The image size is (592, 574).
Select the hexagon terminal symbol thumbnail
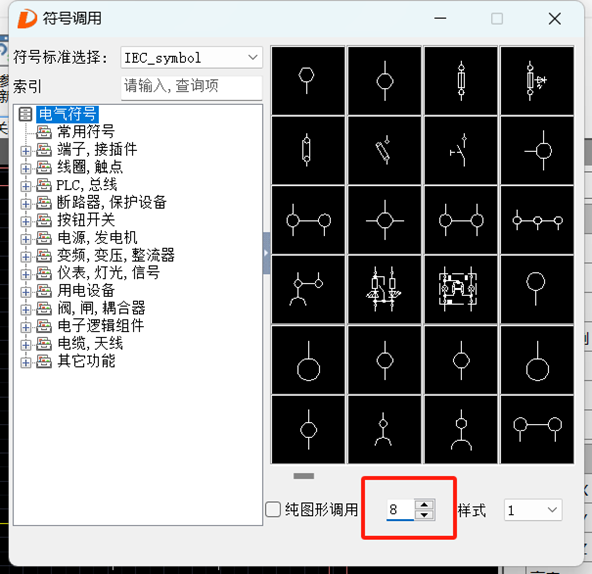click(308, 80)
